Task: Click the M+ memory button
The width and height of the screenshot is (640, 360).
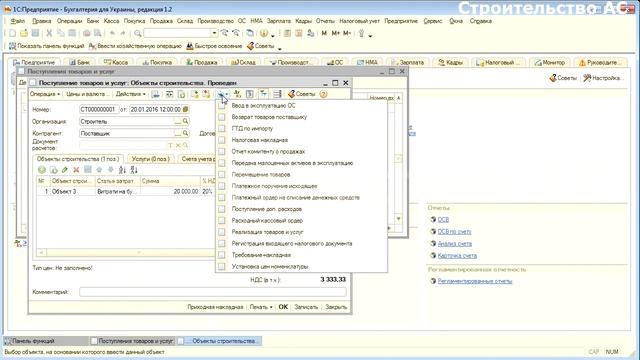Action: (x=336, y=33)
